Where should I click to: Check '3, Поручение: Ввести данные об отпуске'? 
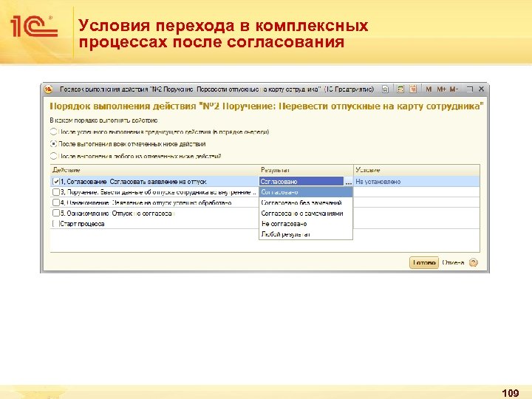[56, 192]
